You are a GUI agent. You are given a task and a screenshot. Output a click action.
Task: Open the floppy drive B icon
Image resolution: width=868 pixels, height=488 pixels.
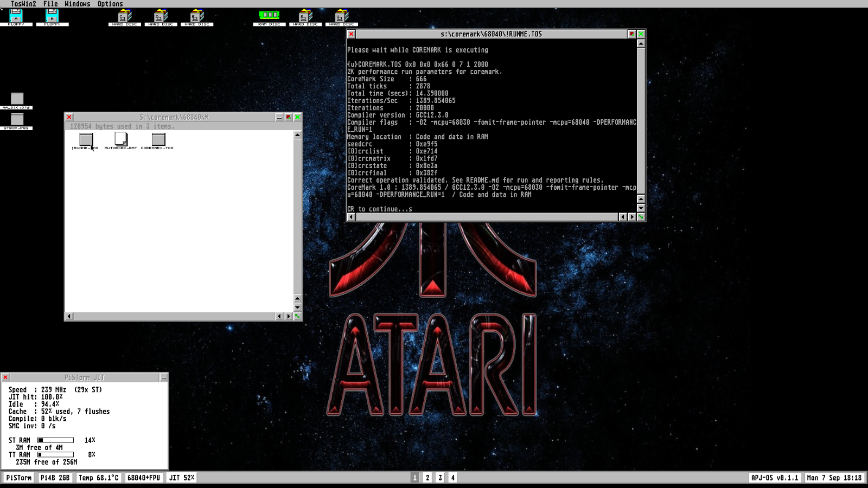click(52, 17)
